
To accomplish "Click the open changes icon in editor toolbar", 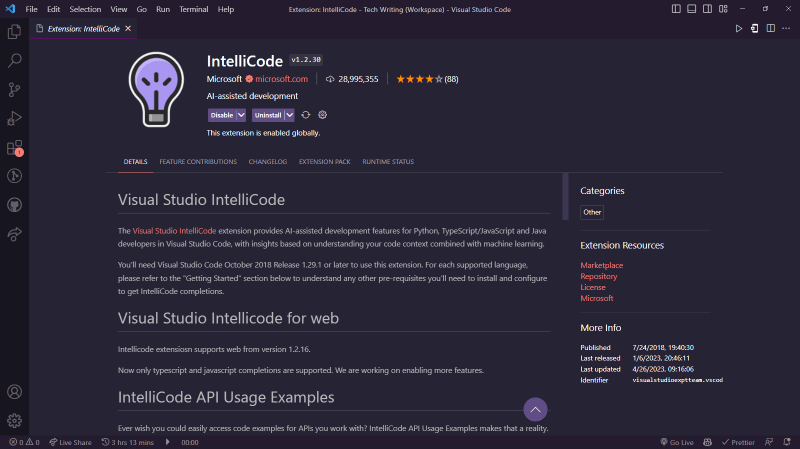I will 754,29.
